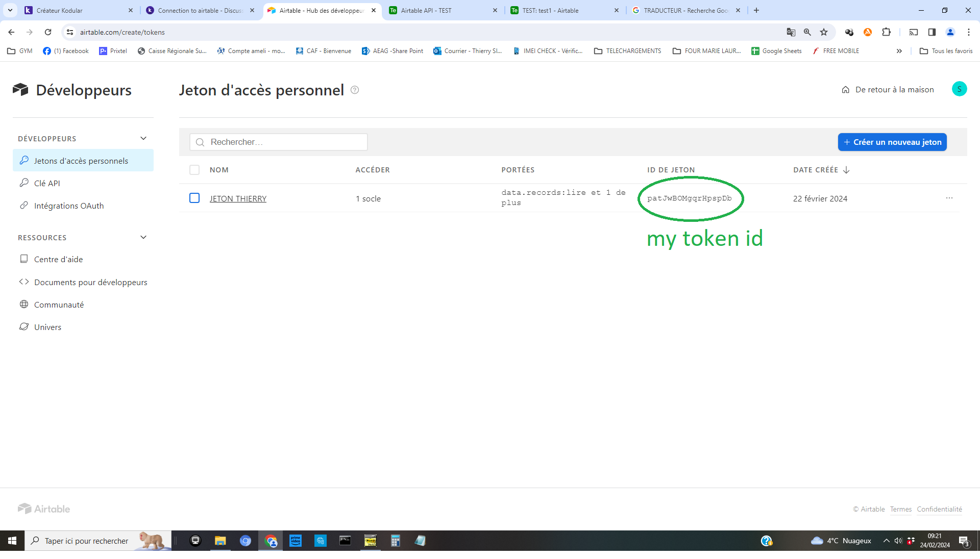Click inside the Rechercher search field
This screenshot has height=559, width=980.
[278, 142]
